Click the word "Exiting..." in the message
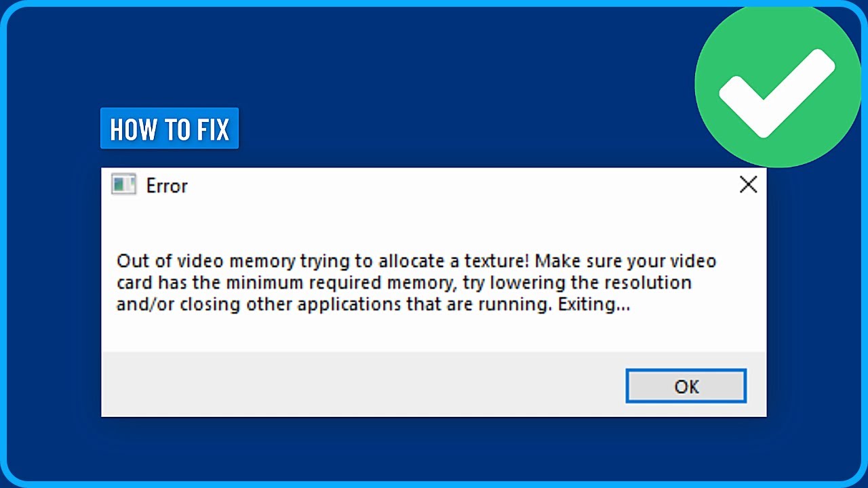 (594, 304)
